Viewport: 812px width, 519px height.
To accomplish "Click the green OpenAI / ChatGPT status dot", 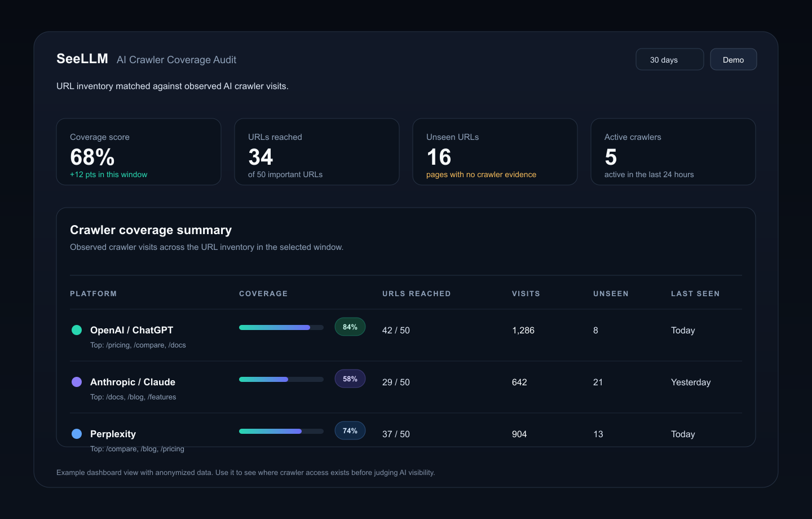I will pyautogui.click(x=77, y=330).
